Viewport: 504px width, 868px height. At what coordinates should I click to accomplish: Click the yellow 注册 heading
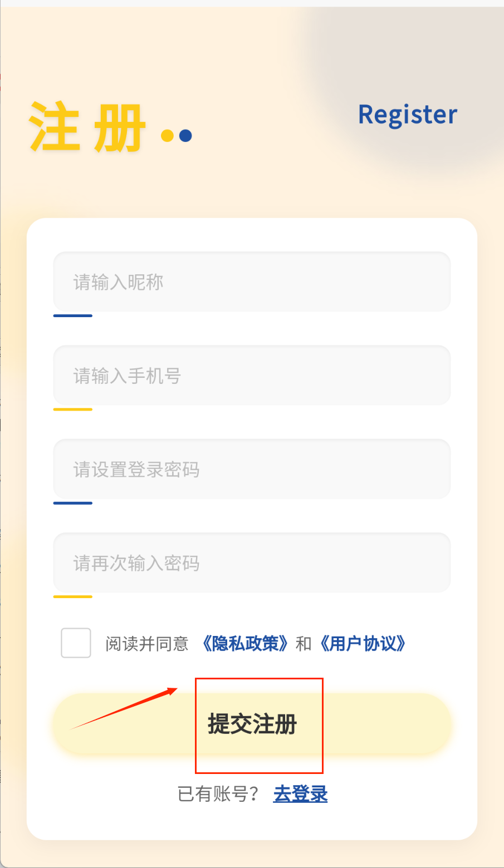(88, 128)
